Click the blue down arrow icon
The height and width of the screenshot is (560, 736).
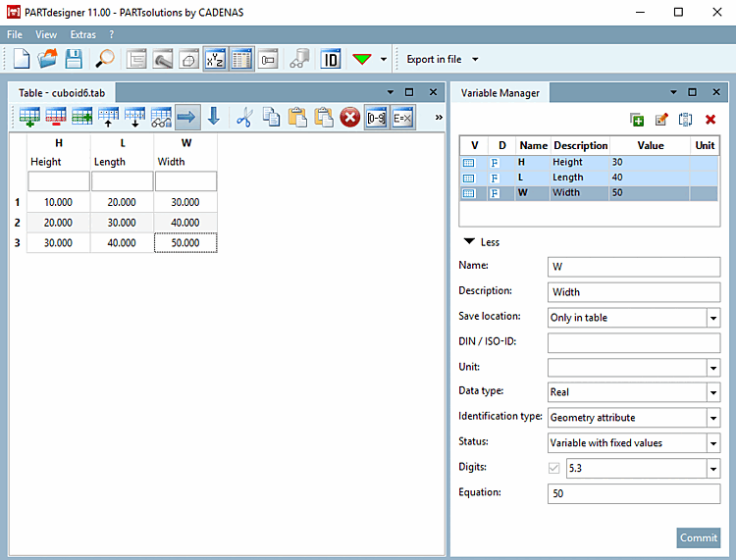coord(213,118)
